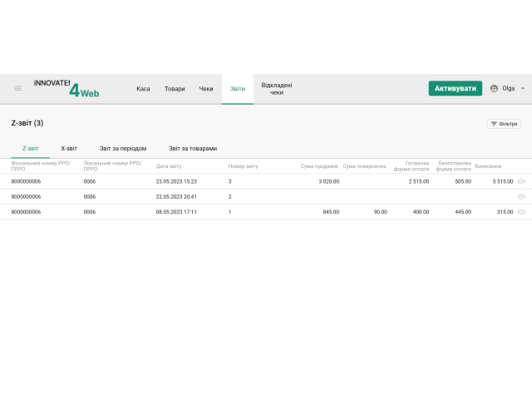Expand the user account dropdown arrow
Screen dimensions: 532x399
click(x=523, y=88)
